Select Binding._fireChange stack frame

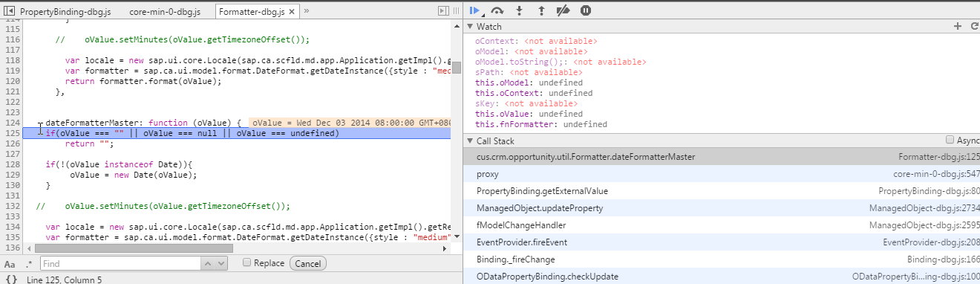(x=722, y=259)
